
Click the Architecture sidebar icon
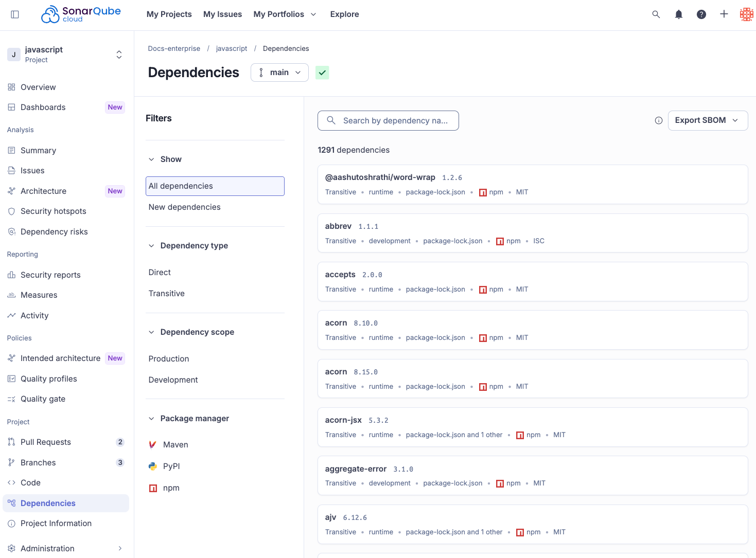tap(11, 191)
